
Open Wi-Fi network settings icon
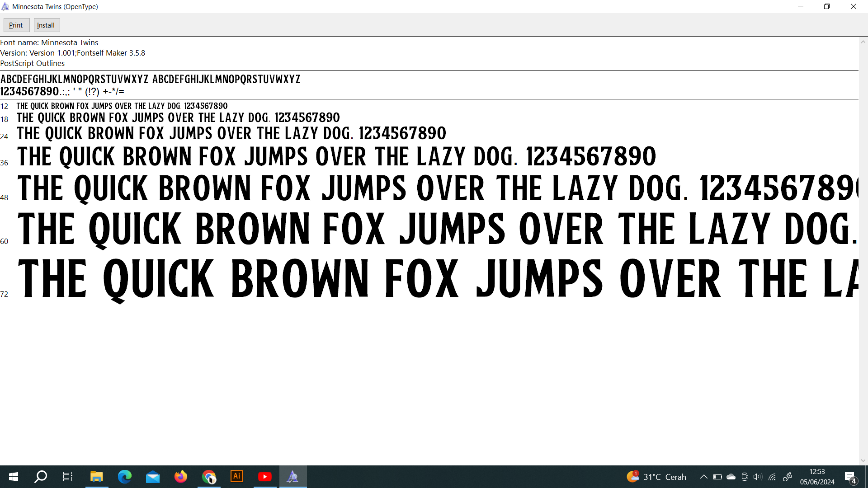click(772, 477)
